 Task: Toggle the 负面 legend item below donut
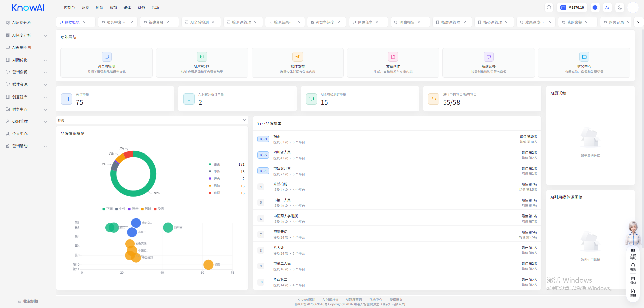pyautogui.click(x=159, y=209)
